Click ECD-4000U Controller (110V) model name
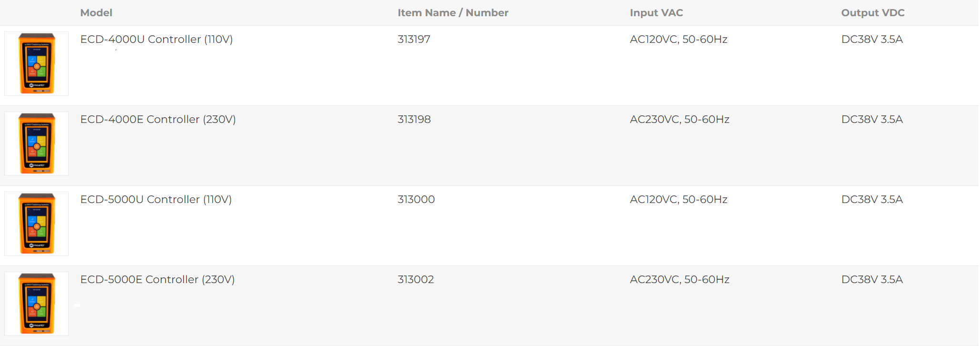Viewport: 980px width, 346px height. [156, 39]
